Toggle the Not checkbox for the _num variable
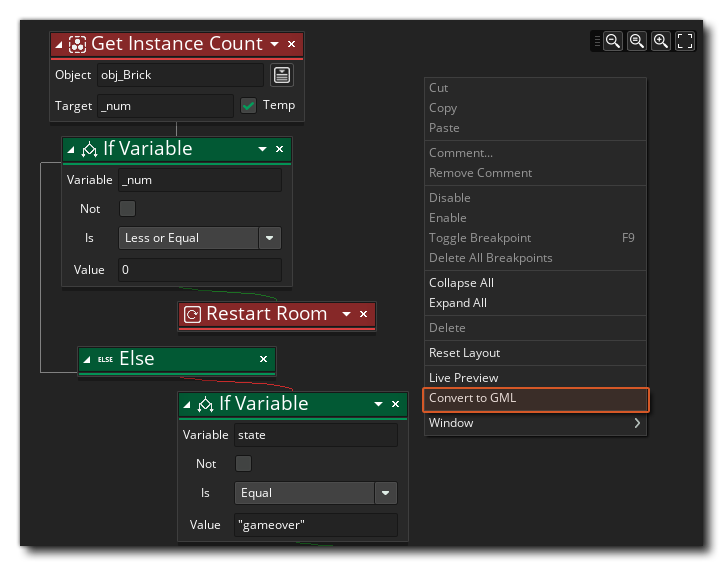Viewport: 723px width, 566px height. point(127,209)
